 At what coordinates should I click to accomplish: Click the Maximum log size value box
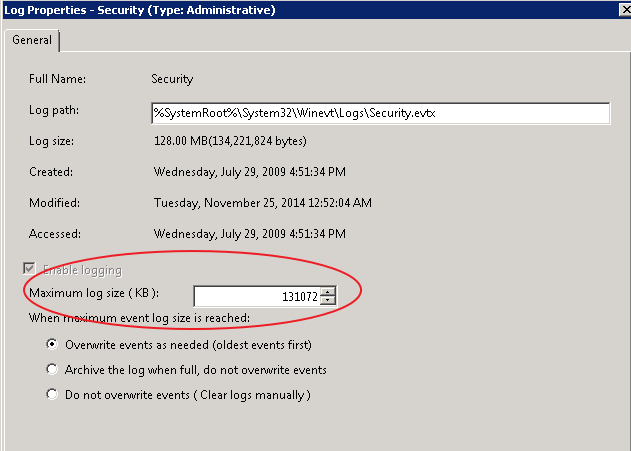[256, 296]
